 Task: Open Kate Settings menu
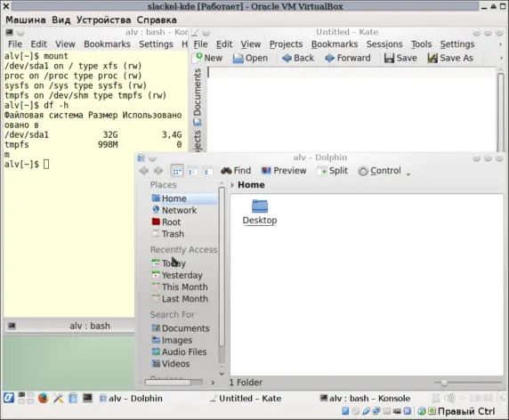pyautogui.click(x=457, y=44)
